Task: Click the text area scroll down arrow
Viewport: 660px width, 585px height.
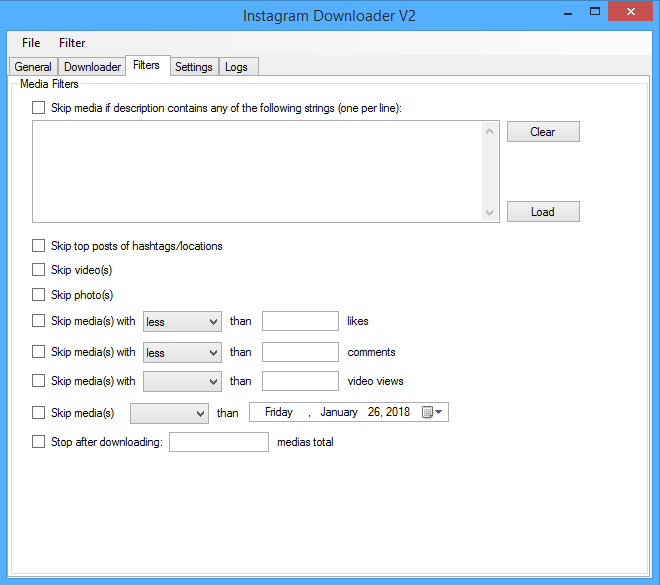Action: [490, 213]
